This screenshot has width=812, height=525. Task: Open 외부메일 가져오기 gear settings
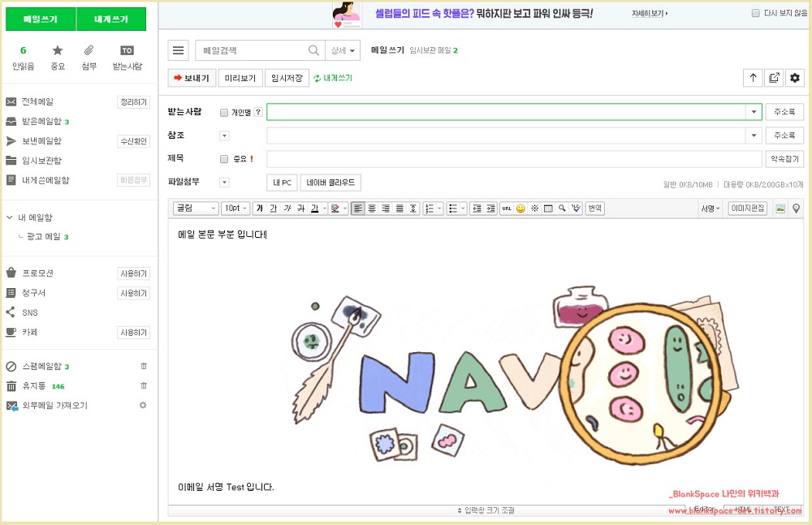click(x=143, y=406)
